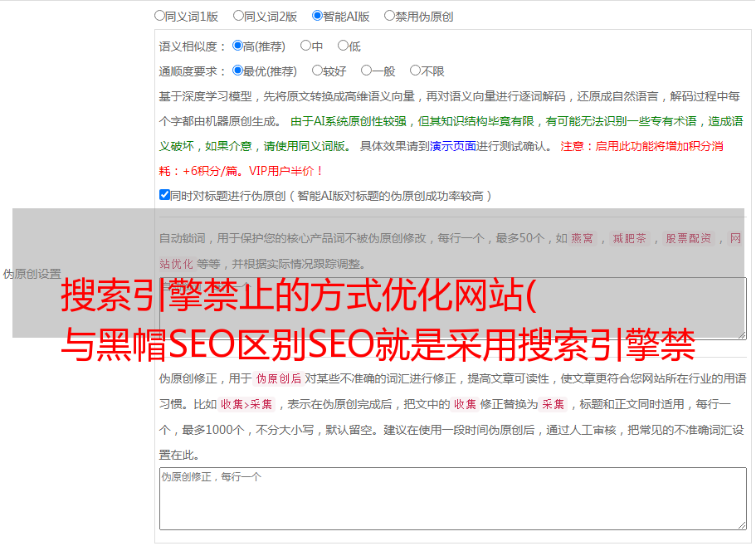Viewport: 756px width, 546px height.
Task: Select the 同义词1版 radio option
Action: pyautogui.click(x=159, y=16)
